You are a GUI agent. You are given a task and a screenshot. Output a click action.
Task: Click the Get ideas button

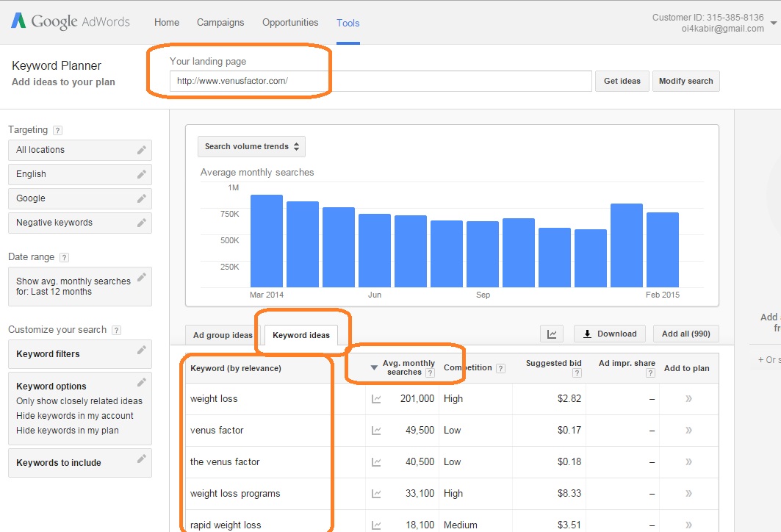(x=622, y=81)
